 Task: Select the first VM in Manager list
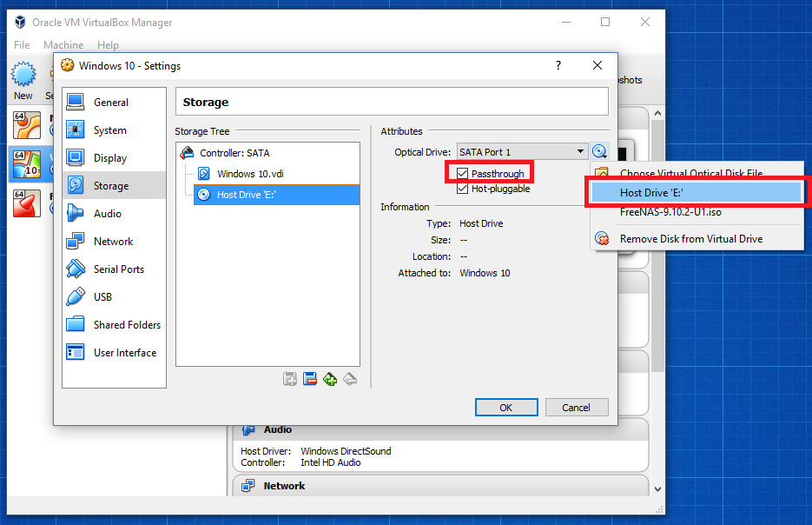point(27,125)
